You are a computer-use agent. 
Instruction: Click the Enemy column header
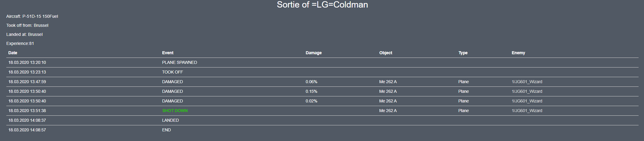[518, 53]
